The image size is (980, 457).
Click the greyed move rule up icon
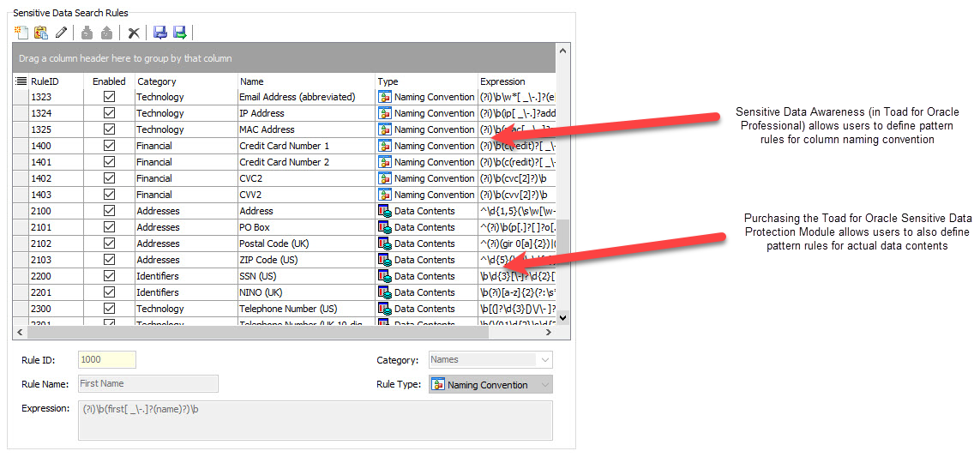[106, 33]
